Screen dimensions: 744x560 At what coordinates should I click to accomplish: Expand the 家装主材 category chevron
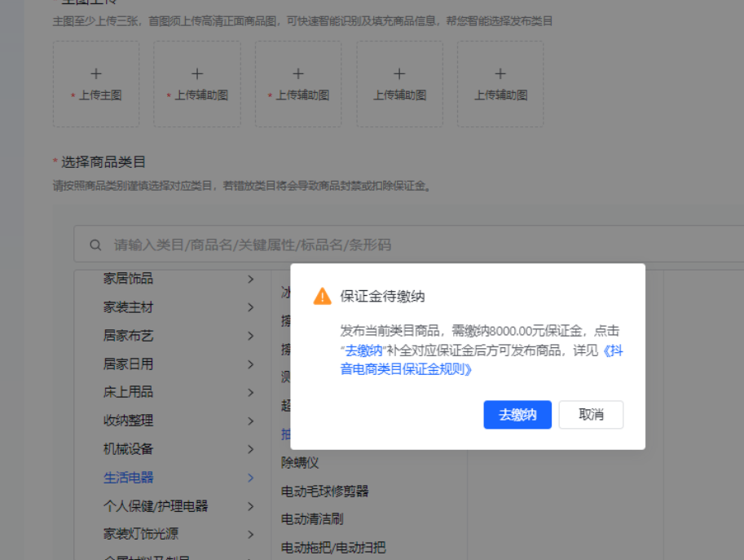tap(250, 306)
